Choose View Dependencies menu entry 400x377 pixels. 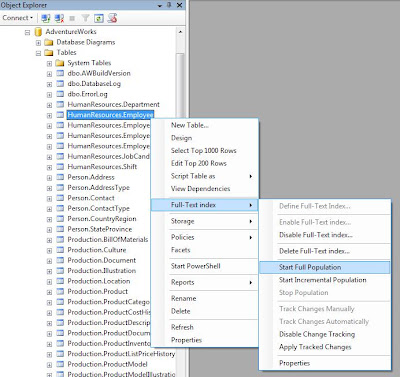click(x=204, y=189)
